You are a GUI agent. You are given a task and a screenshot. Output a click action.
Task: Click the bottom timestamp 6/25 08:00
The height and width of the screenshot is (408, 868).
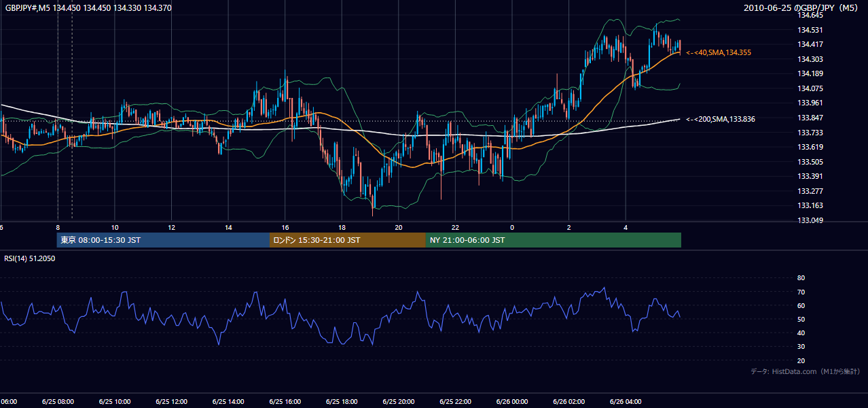(x=58, y=402)
